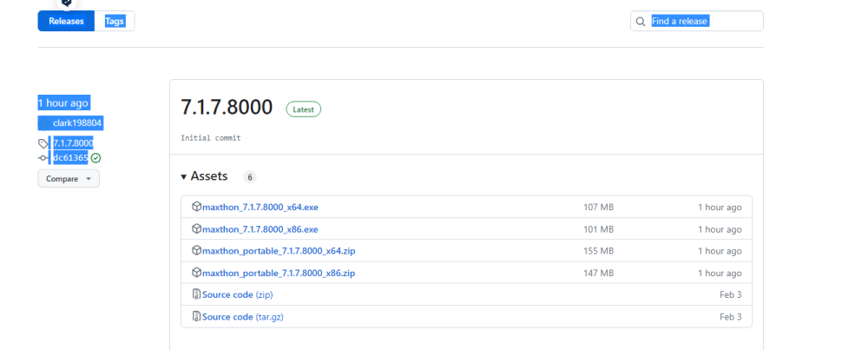Collapse the Assets section triangle
This screenshot has height=350, width=868.
(184, 177)
